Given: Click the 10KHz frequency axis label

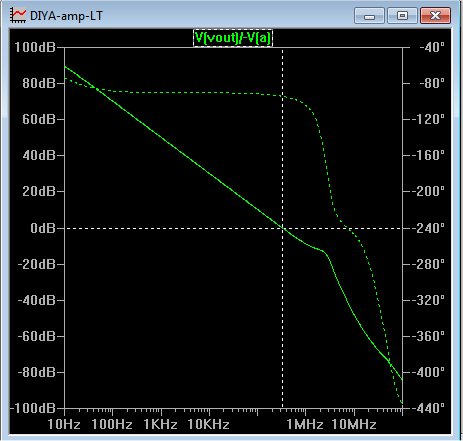Looking at the screenshot, I should point(208,425).
